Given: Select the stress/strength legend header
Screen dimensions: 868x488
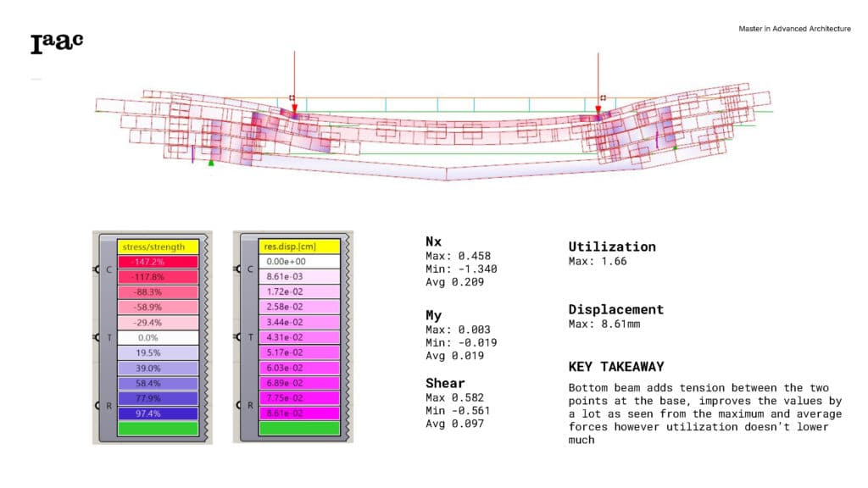Looking at the screenshot, I should pyautogui.click(x=158, y=247).
